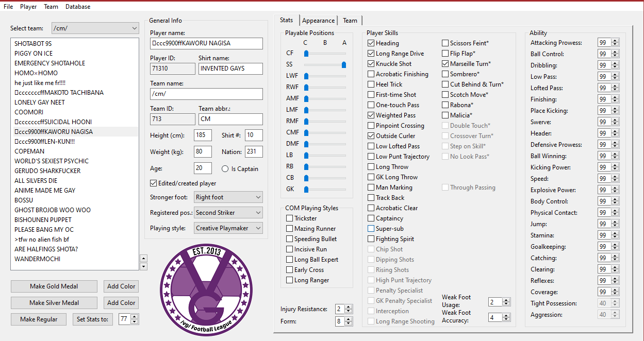This screenshot has height=341, width=644.
Task: Click the Nation input field
Action: [x=254, y=152]
